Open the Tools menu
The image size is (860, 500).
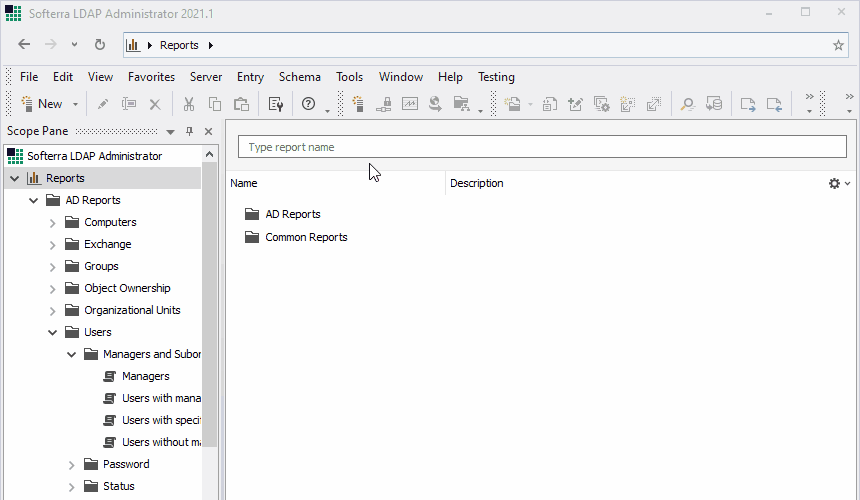click(349, 77)
